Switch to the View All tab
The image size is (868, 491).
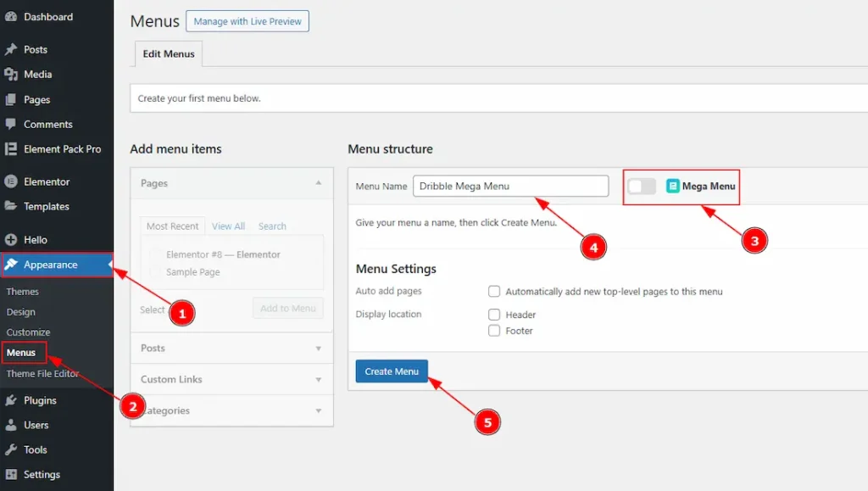pos(228,226)
